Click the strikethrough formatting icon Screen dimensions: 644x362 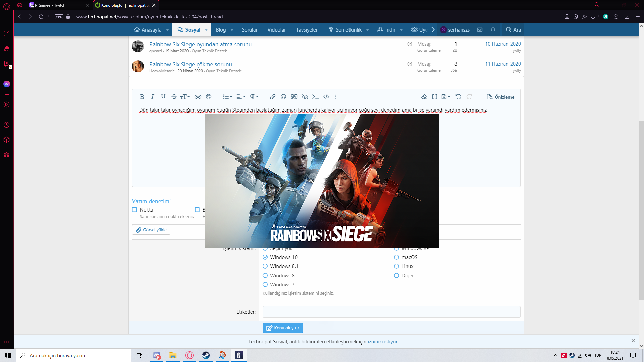[x=174, y=97]
